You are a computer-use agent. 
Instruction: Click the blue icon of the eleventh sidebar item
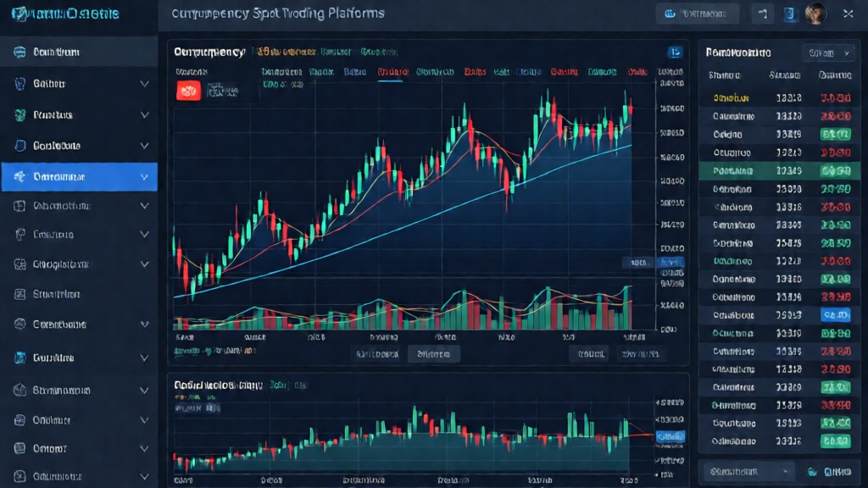pos(20,358)
